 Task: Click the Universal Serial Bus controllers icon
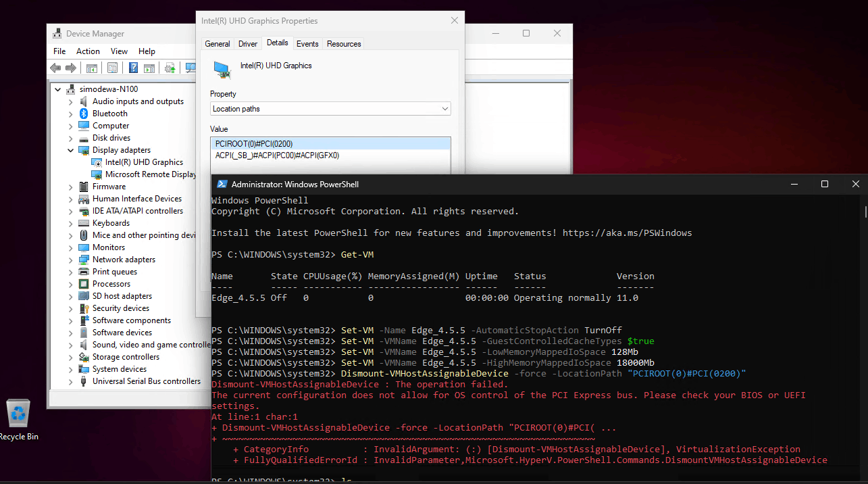click(x=84, y=381)
